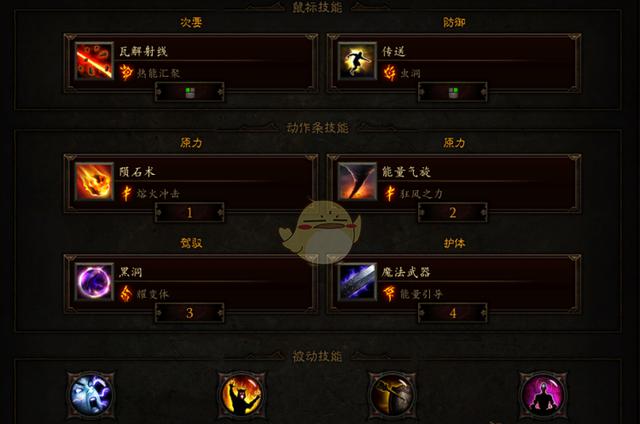Screen dimensions: 640x424
Task: Click the right mouse button key slot
Action: pos(453,92)
